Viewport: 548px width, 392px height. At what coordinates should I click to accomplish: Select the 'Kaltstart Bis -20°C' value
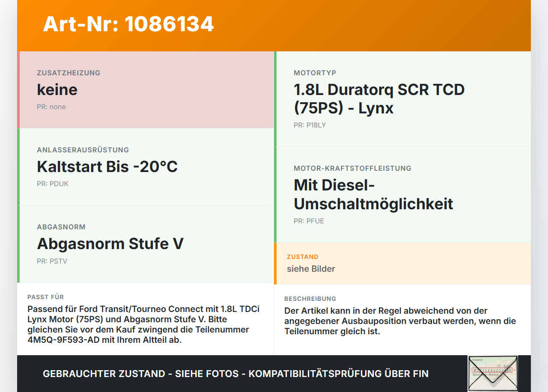[107, 166]
